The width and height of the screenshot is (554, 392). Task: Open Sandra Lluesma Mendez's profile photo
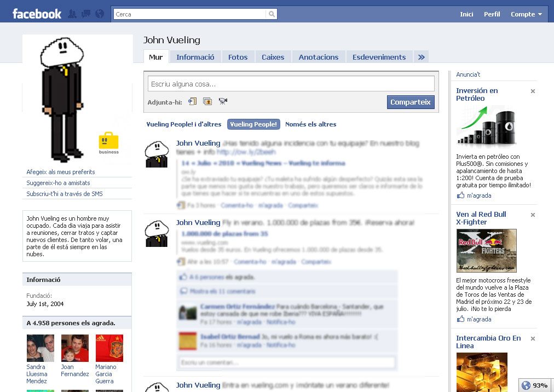tap(41, 348)
